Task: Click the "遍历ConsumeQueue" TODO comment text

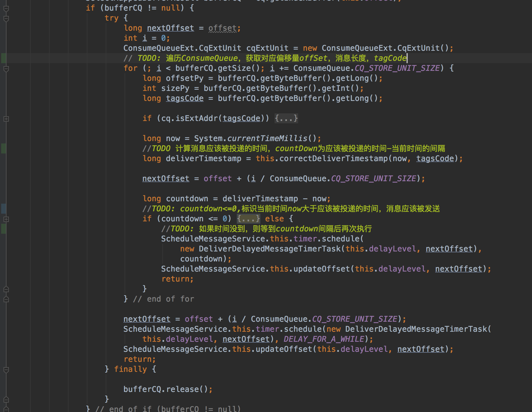Action: [265, 58]
